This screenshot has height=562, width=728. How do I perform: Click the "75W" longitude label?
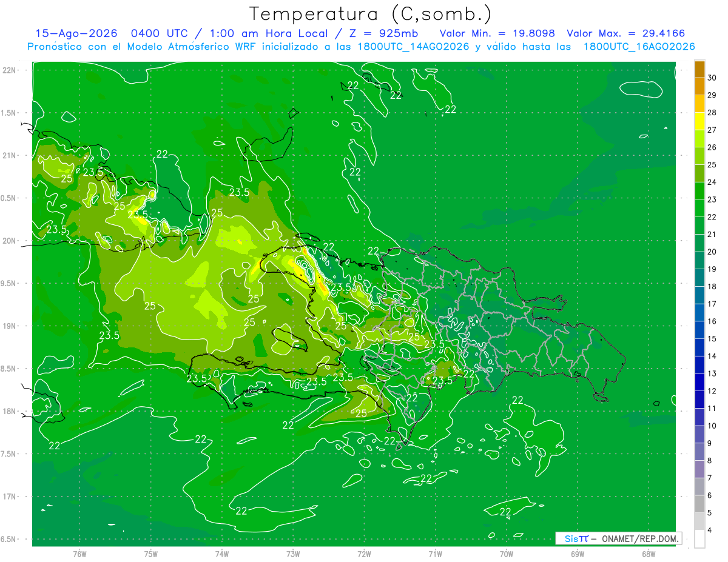click(150, 554)
